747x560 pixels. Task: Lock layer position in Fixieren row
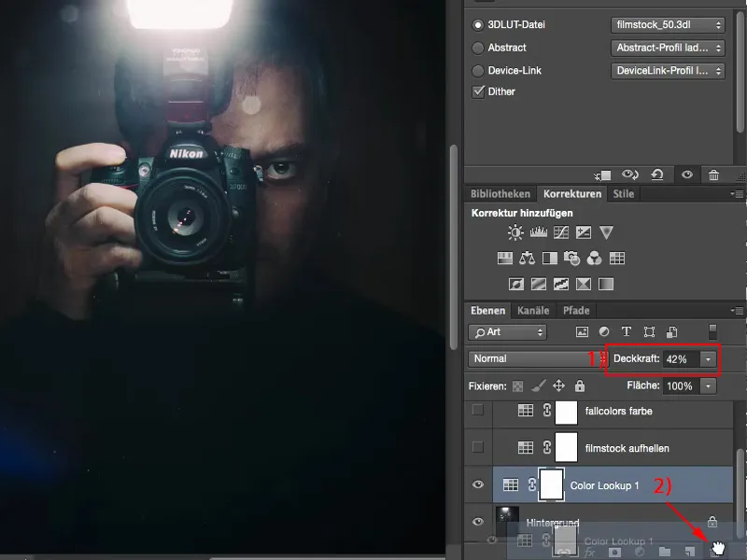558,385
